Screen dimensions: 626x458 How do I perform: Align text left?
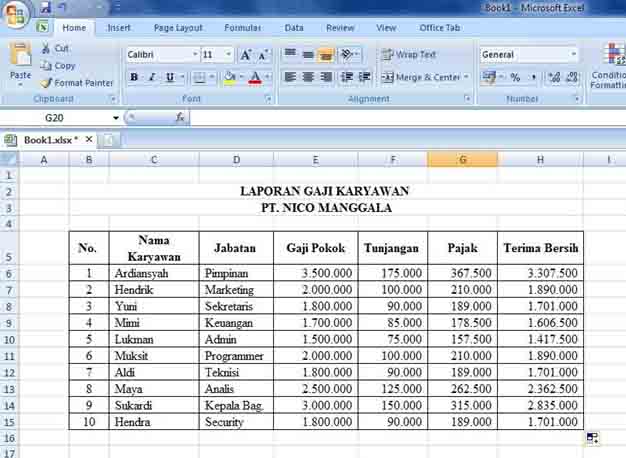click(290, 77)
